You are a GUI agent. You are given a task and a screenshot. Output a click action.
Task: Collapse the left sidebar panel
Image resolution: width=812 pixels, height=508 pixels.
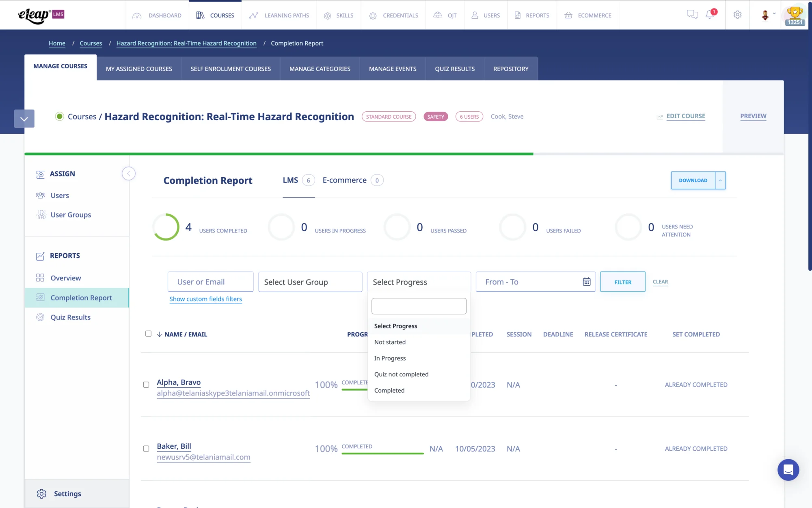(129, 174)
